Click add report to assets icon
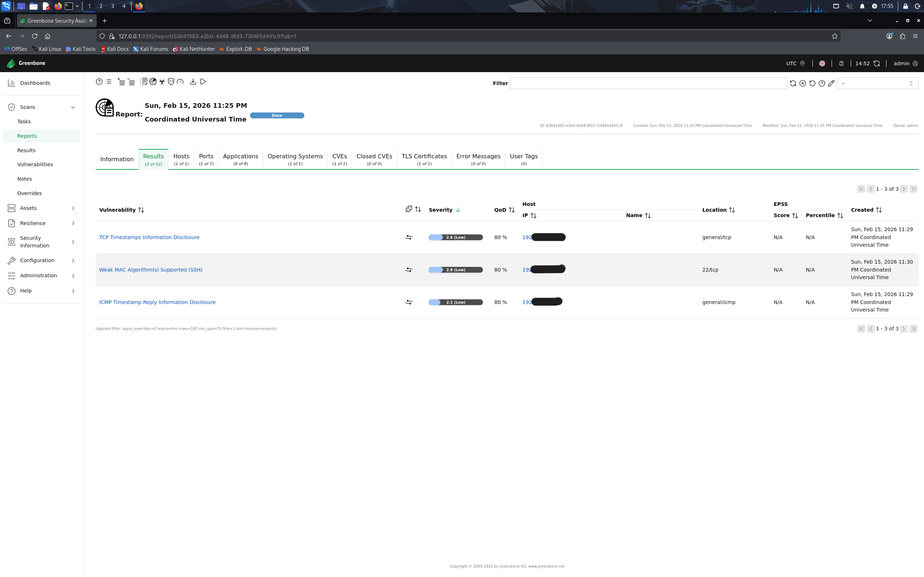 click(121, 82)
